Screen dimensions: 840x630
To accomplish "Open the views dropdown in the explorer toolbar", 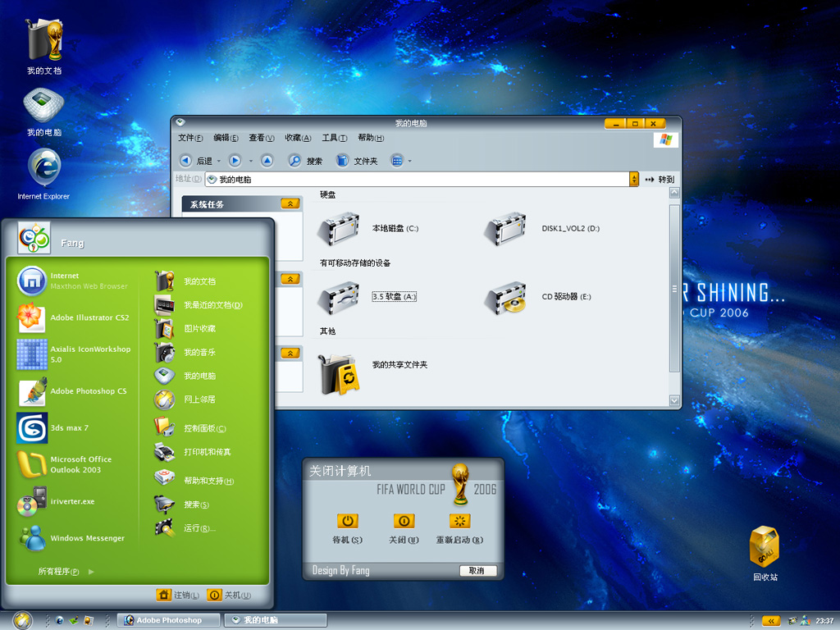I will tap(410, 161).
